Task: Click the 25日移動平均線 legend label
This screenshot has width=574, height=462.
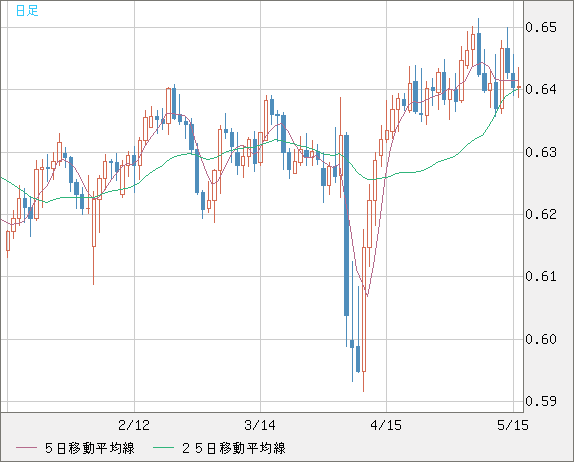Action: (234, 448)
